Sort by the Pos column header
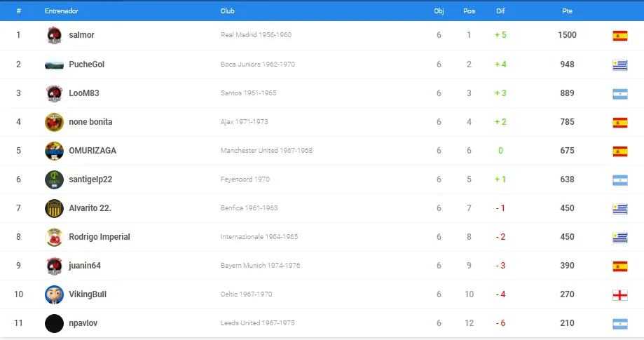 (x=469, y=11)
